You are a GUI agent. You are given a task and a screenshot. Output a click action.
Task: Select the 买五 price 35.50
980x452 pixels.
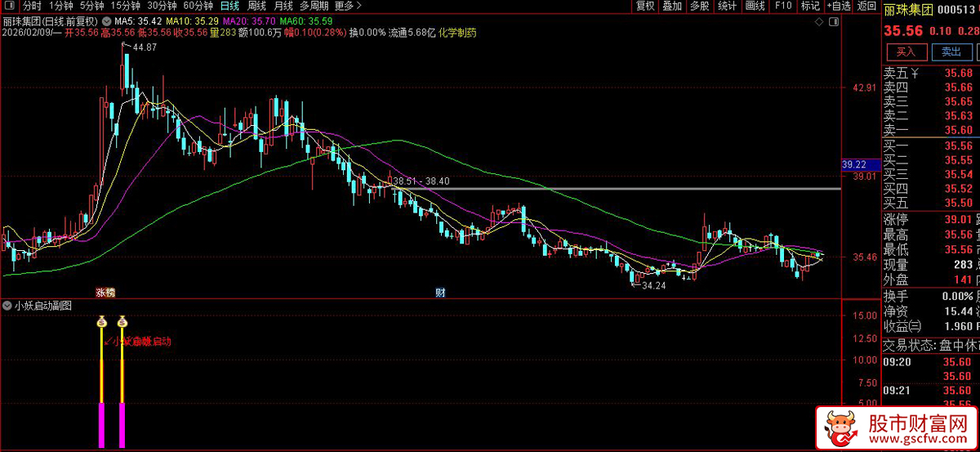(959, 203)
